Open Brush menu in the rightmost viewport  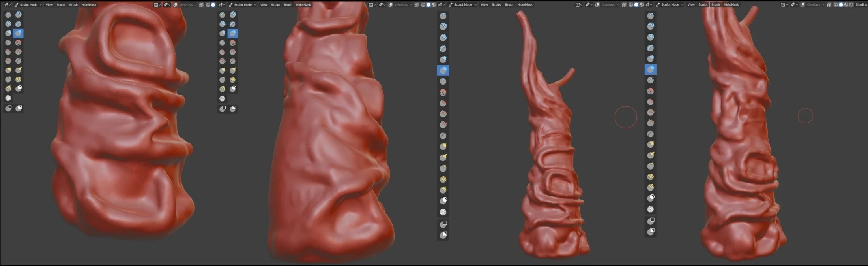715,5
